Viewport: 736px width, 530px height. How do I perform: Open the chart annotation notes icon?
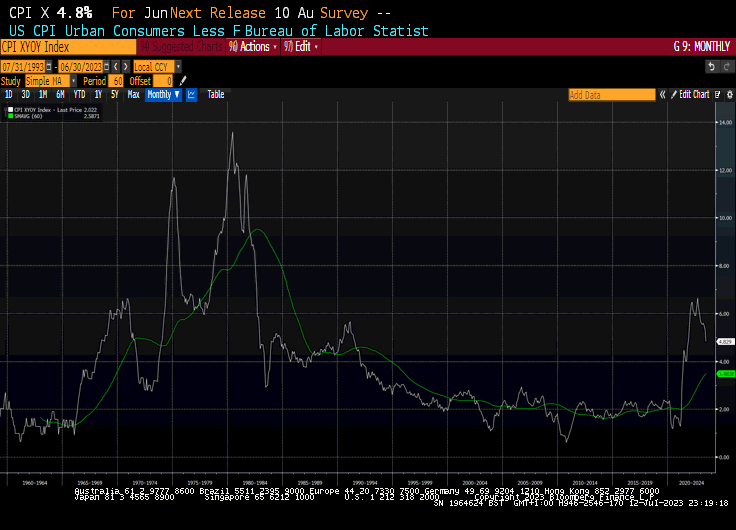[718, 95]
